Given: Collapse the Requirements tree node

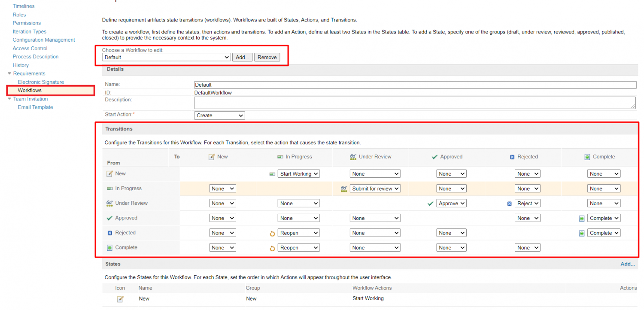Looking at the screenshot, I should coord(9,73).
